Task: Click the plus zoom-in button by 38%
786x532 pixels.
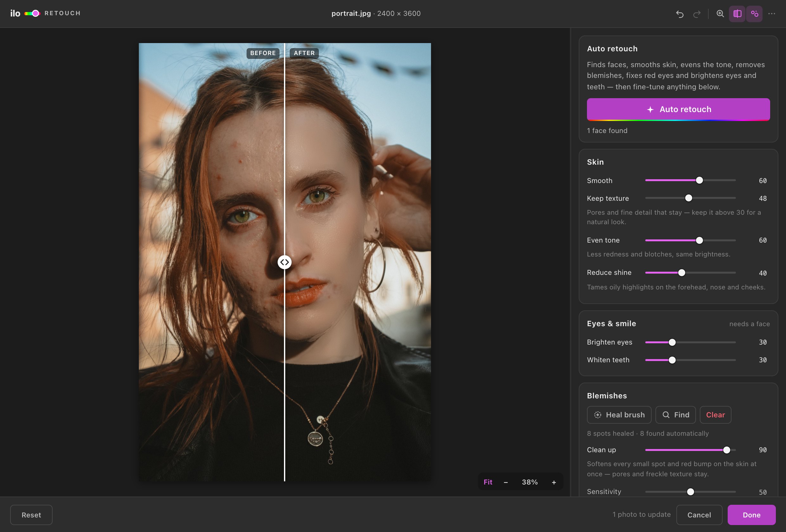Action: (x=554, y=482)
